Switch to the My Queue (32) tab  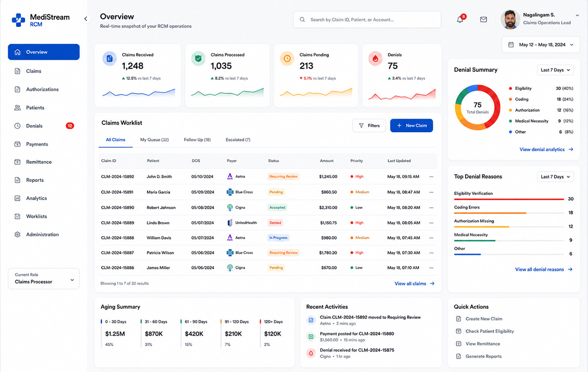click(x=154, y=140)
